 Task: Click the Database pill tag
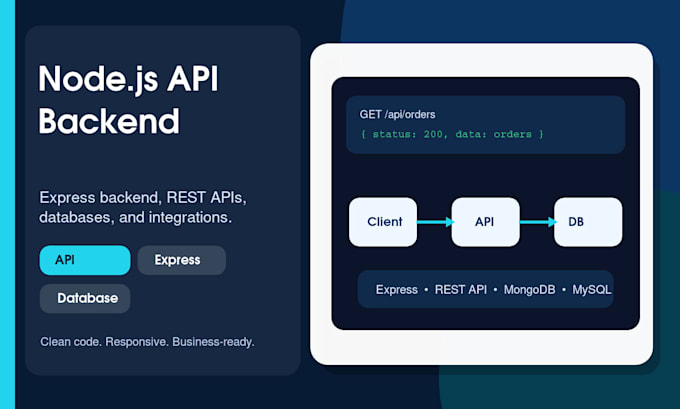tap(85, 298)
